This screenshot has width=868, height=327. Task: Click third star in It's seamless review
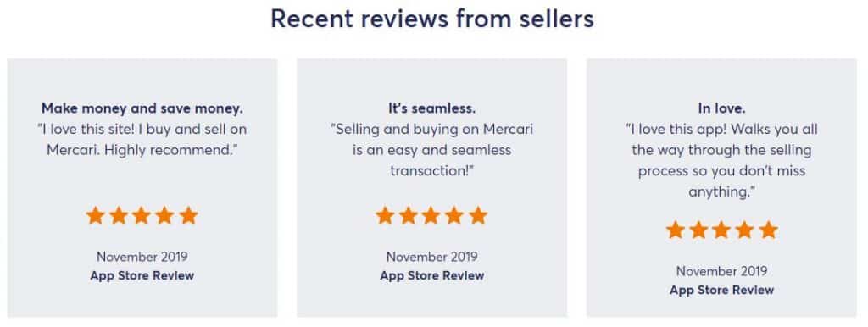pyautogui.click(x=431, y=215)
